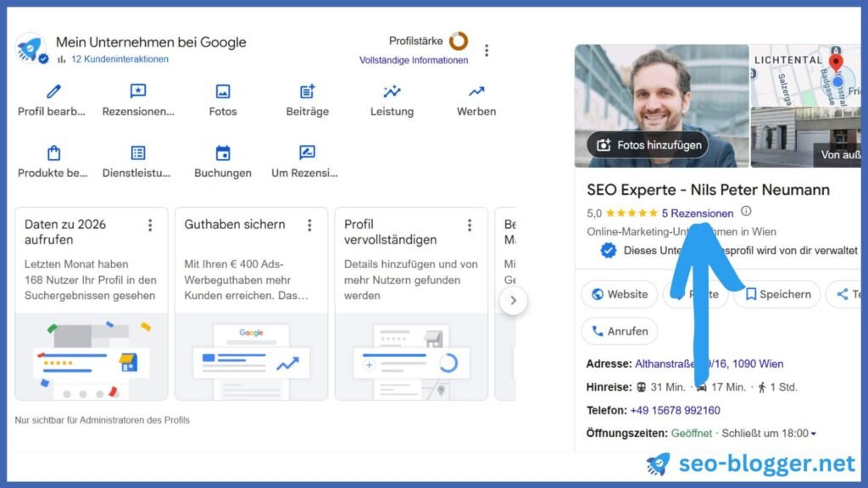Open the Von außen street photo
The image size is (868, 488).
tap(805, 138)
